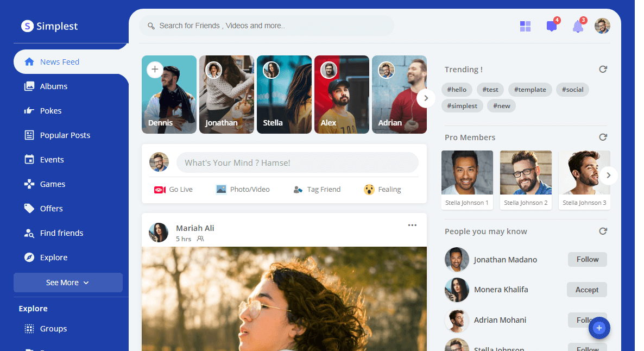Click the Go Live camera icon
The height and width of the screenshot is (351, 644).
tap(160, 190)
